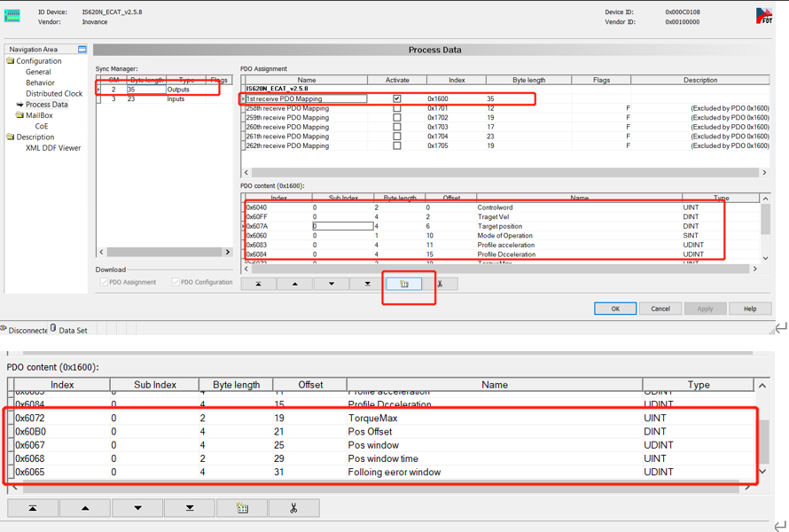Uncheck 1st receive PDO Mapping activate box
789x532 pixels.
pyautogui.click(x=396, y=99)
